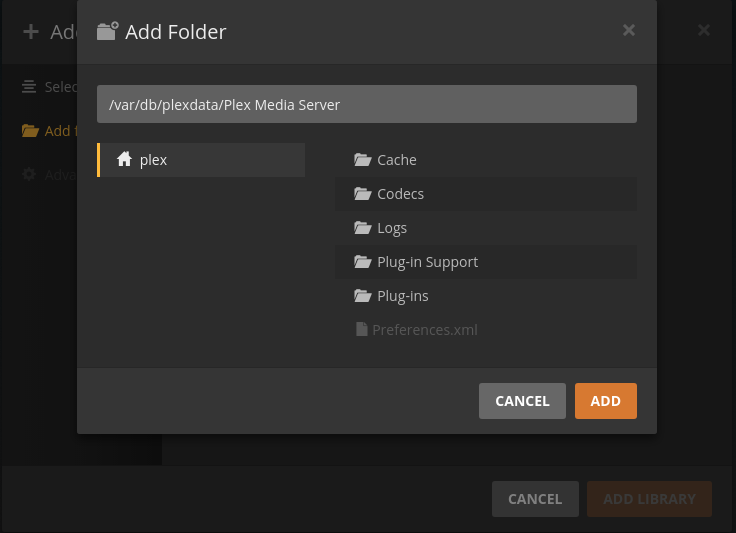Close the Add Folder dialog

[629, 30]
